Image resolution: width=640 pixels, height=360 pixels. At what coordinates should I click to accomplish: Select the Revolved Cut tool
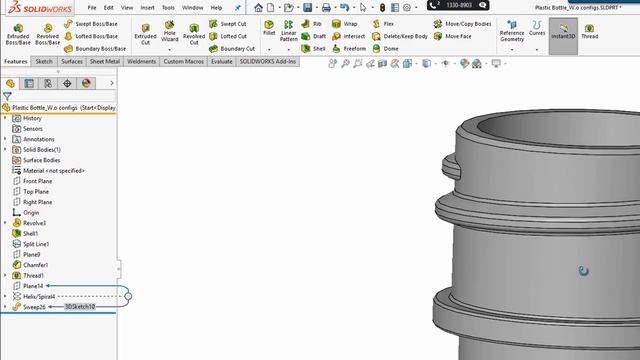tap(194, 34)
